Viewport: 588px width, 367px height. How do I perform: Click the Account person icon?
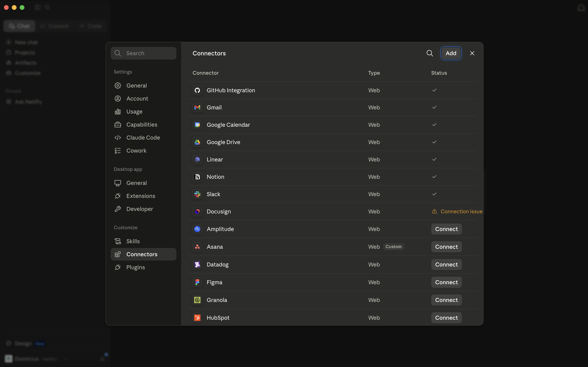tap(118, 99)
